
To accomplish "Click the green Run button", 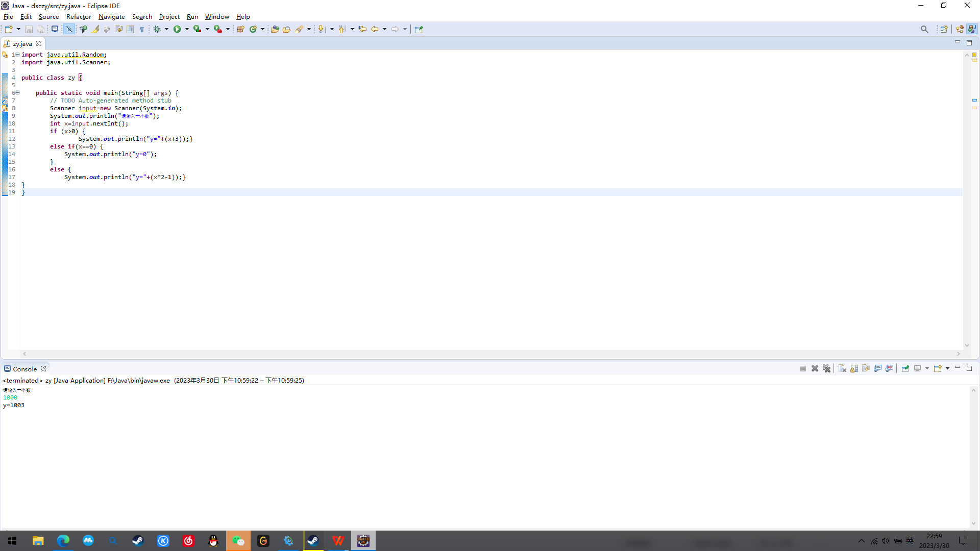I will pos(177,29).
